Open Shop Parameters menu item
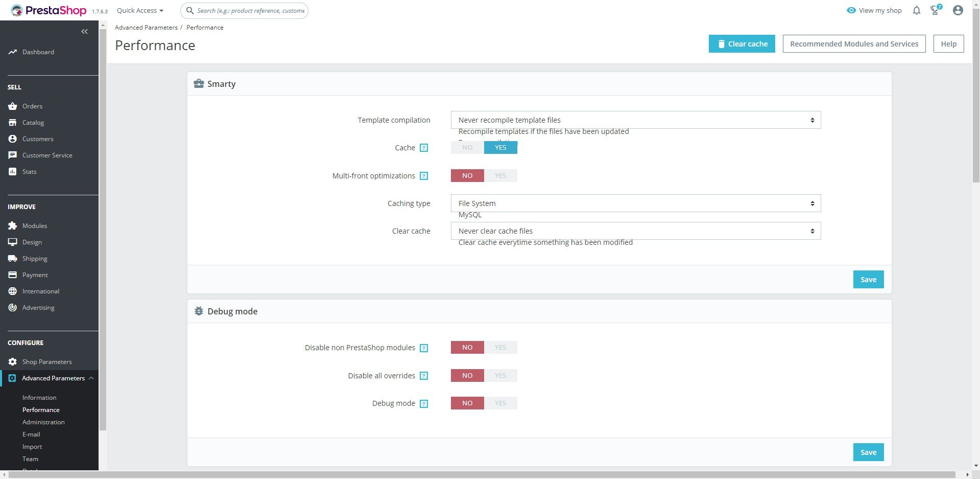Viewport: 980px width, 479px height. tap(47, 362)
